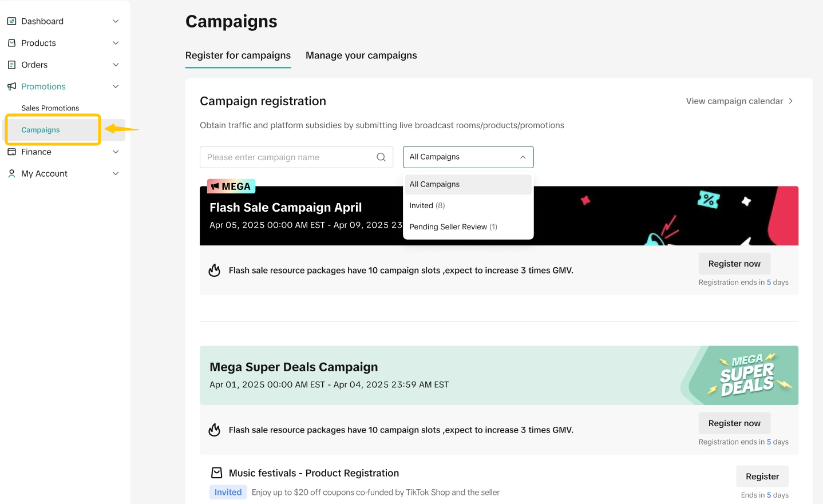
Task: Register now for Mega Super Deals Campaign
Action: coord(734,423)
